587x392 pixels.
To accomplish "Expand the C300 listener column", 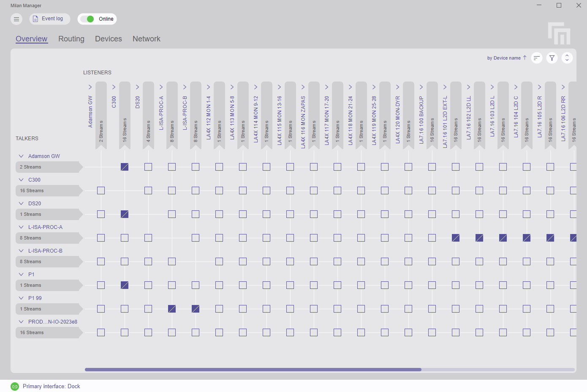I will [114, 87].
